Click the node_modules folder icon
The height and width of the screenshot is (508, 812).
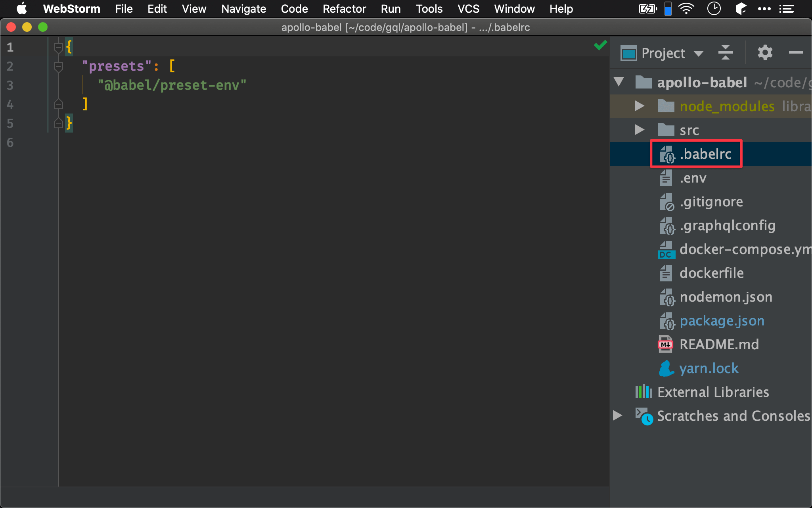click(666, 106)
